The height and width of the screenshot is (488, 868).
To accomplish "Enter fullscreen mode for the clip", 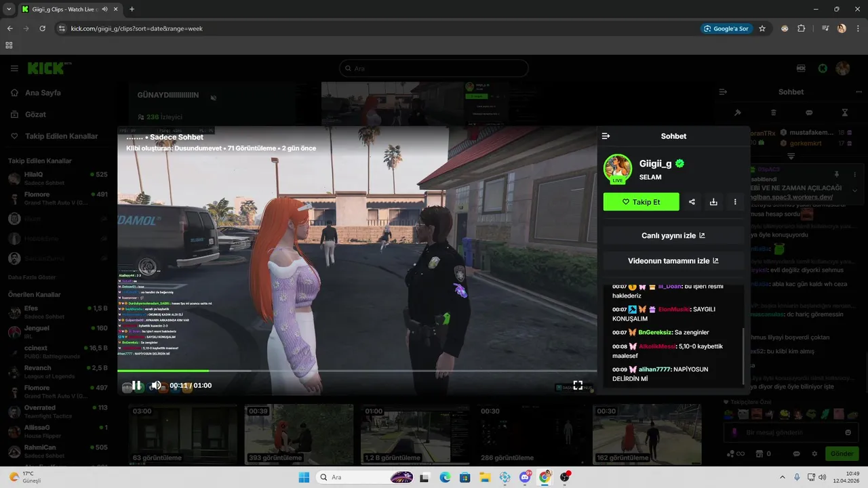I will (x=578, y=385).
